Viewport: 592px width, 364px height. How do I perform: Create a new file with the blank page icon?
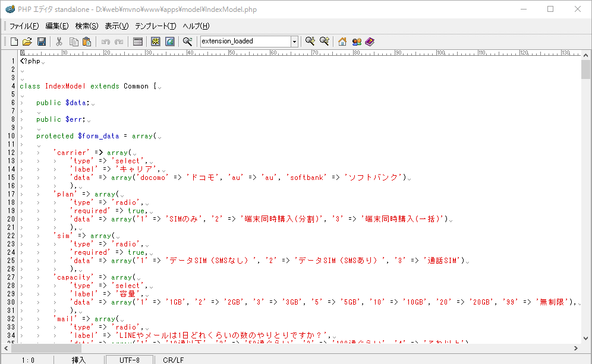[14, 42]
